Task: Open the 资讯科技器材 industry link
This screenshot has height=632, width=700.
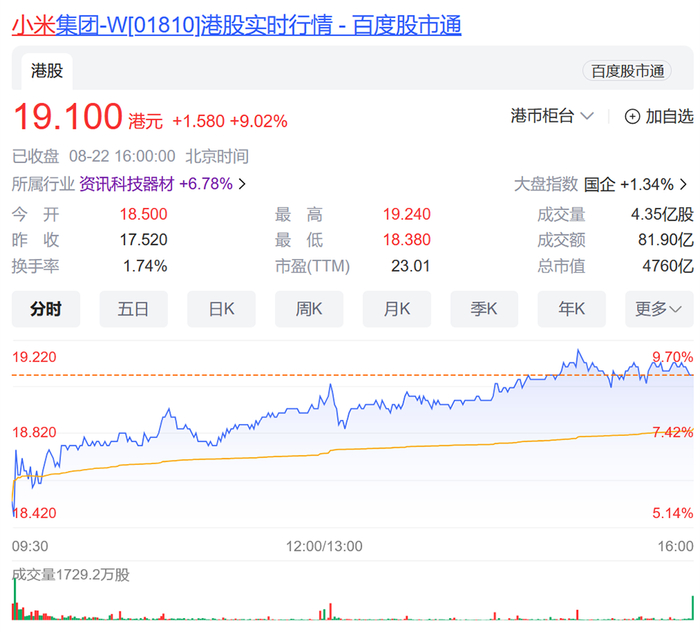Action: click(x=127, y=183)
